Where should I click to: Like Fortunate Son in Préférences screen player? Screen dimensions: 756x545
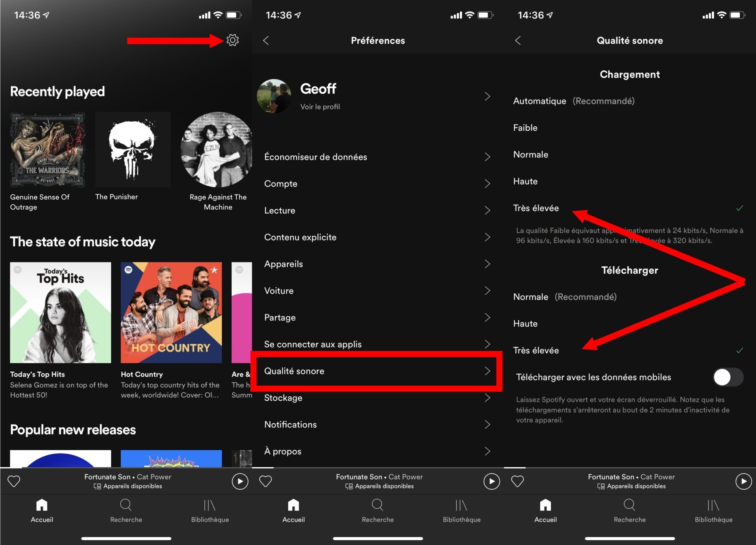tap(266, 481)
